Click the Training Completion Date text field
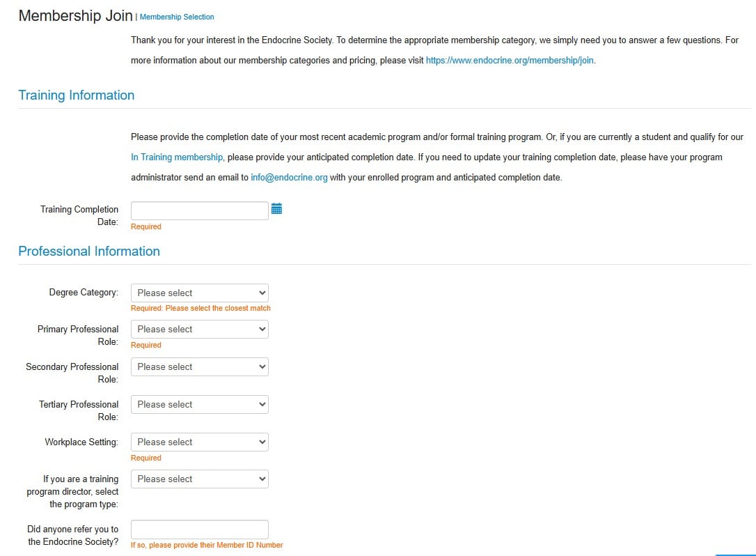This screenshot has height=556, width=756. (x=199, y=210)
